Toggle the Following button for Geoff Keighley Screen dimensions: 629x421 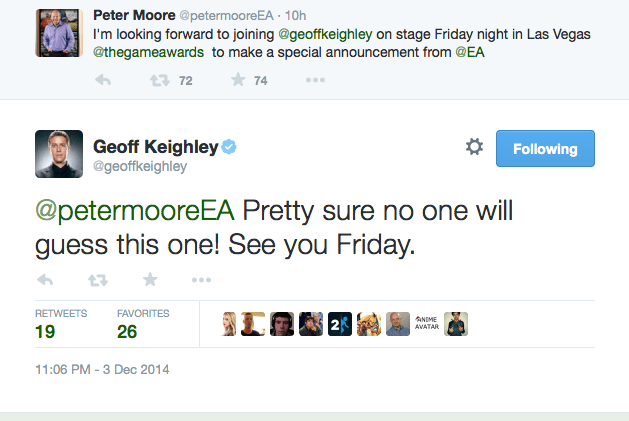(x=545, y=148)
